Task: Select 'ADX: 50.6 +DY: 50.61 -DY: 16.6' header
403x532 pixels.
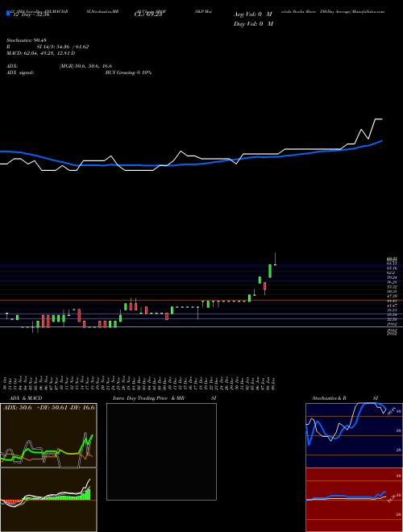Action: coord(49,408)
